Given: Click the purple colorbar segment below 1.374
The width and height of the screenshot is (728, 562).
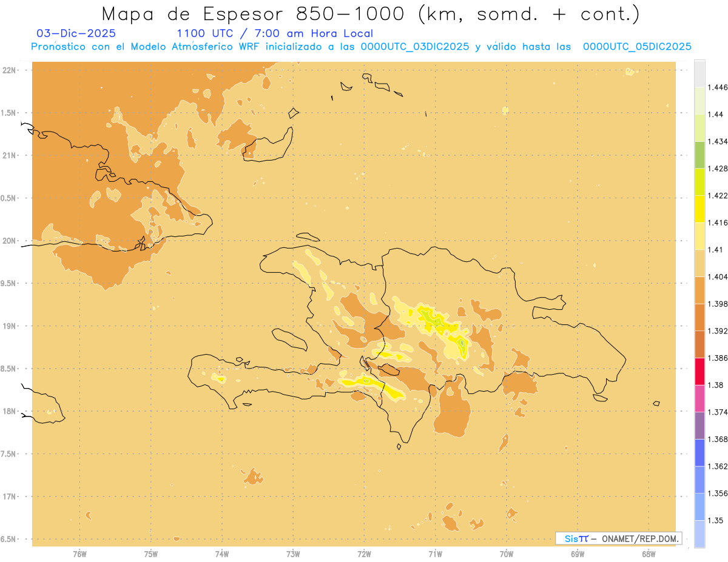Looking at the screenshot, I should click(699, 426).
